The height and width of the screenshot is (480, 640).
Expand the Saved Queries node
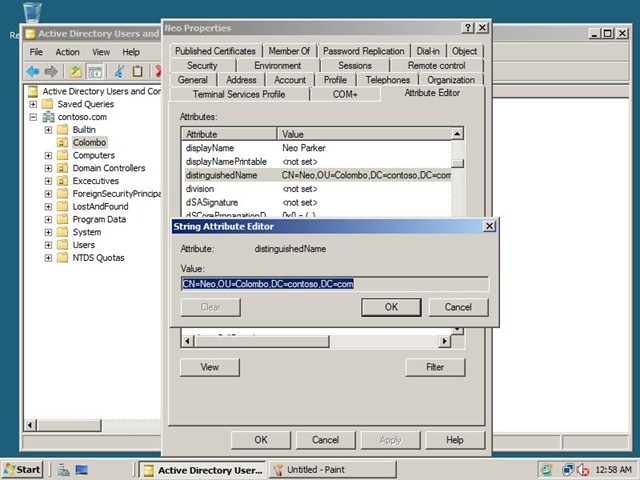pos(33,104)
